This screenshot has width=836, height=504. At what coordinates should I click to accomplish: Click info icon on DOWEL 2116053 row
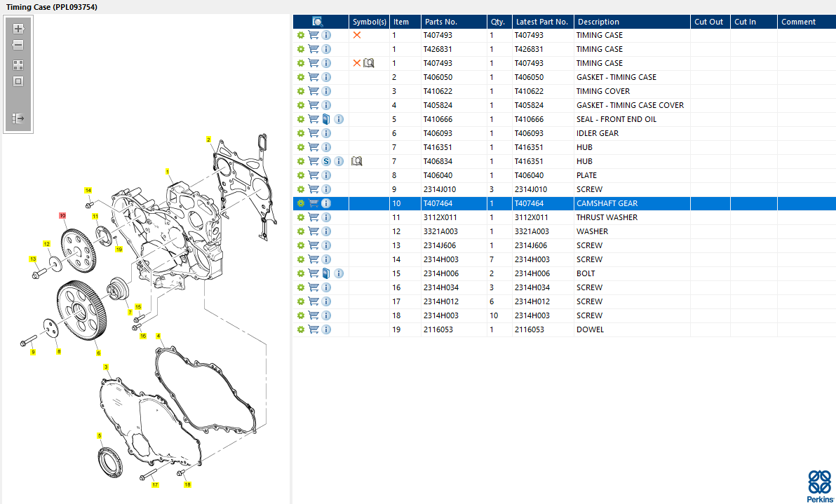(326, 329)
